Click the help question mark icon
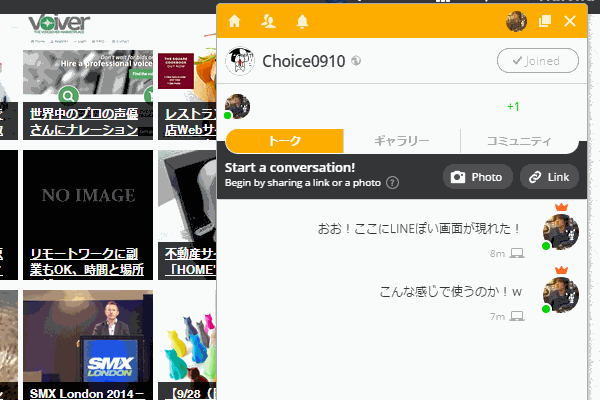 pyautogui.click(x=392, y=183)
